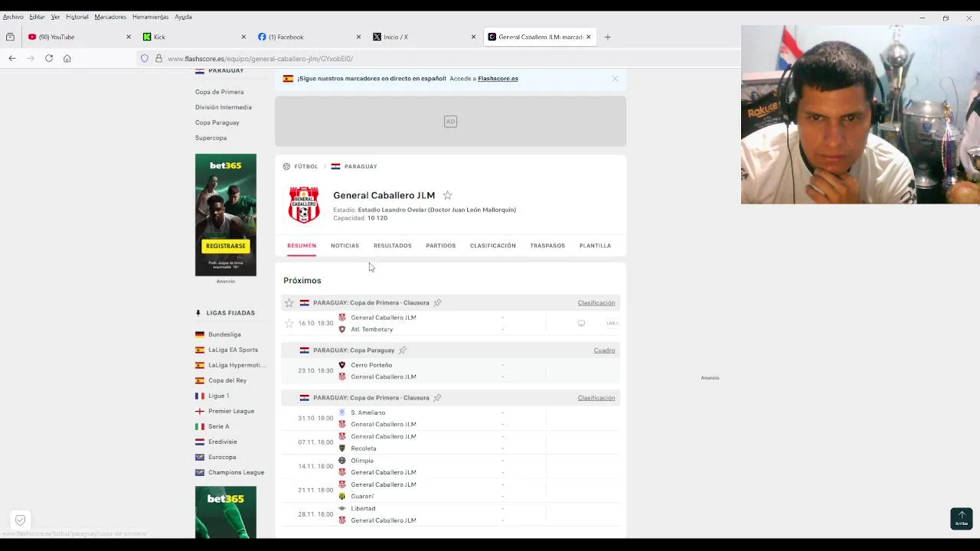Open Copa de Primera in sidebar

click(219, 92)
